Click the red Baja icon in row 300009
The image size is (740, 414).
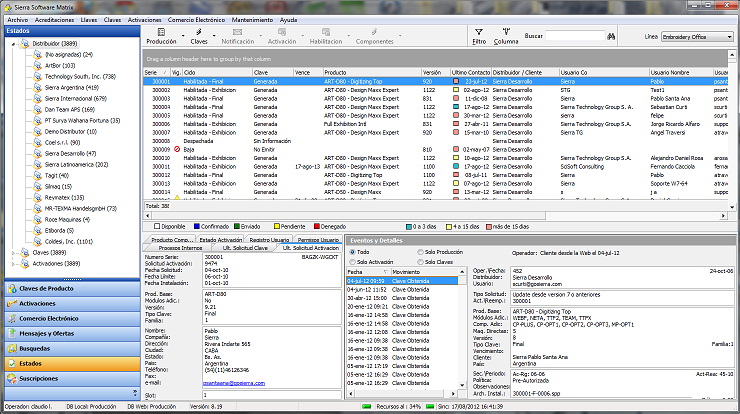[x=177, y=149]
